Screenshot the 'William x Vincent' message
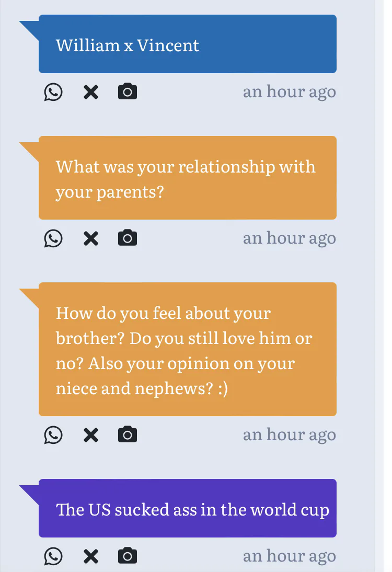 coord(128,93)
